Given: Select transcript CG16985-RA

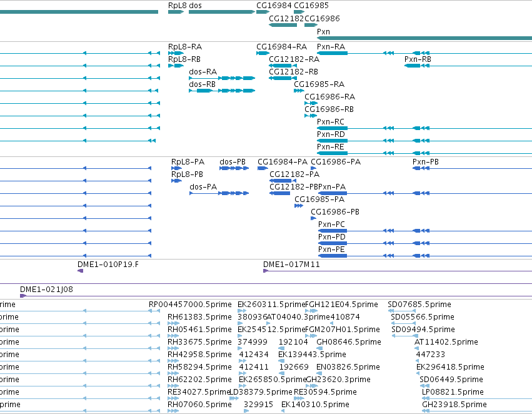Looking at the screenshot, I should pos(299,91).
